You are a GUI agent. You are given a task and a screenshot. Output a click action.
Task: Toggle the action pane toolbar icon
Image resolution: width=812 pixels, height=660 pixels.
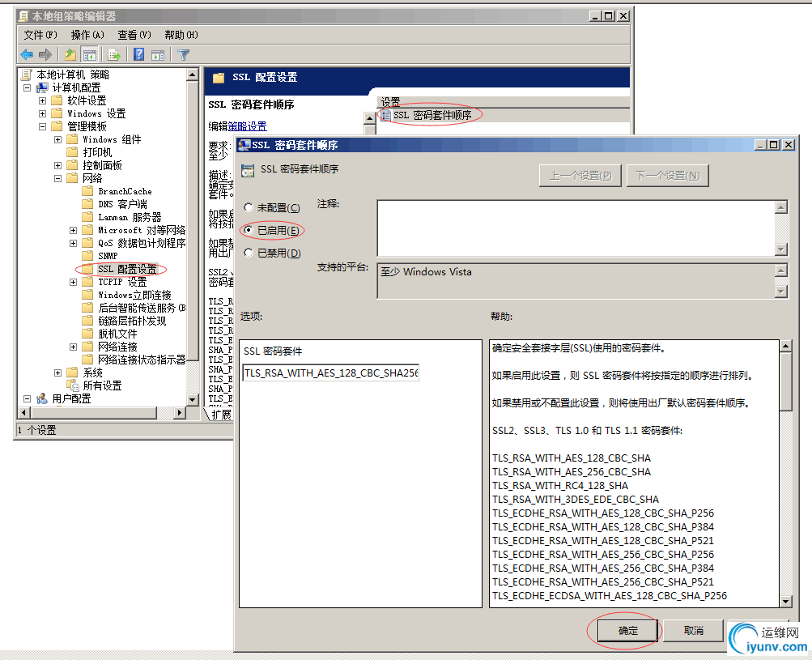pyautogui.click(x=158, y=54)
